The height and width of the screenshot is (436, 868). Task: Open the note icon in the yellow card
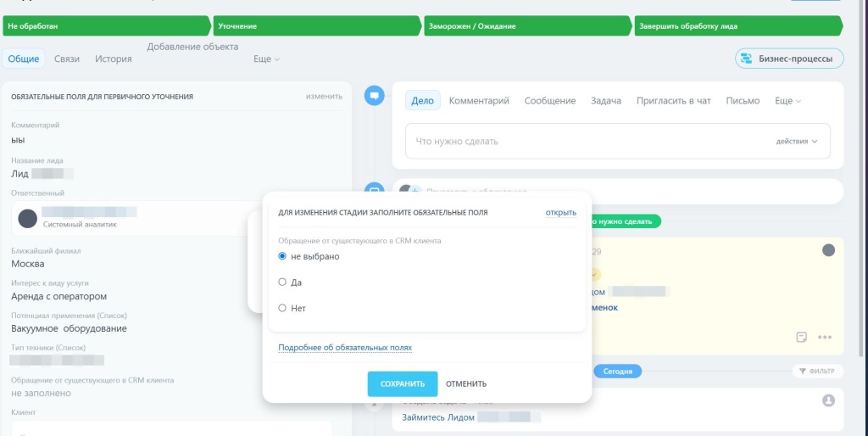tap(801, 337)
